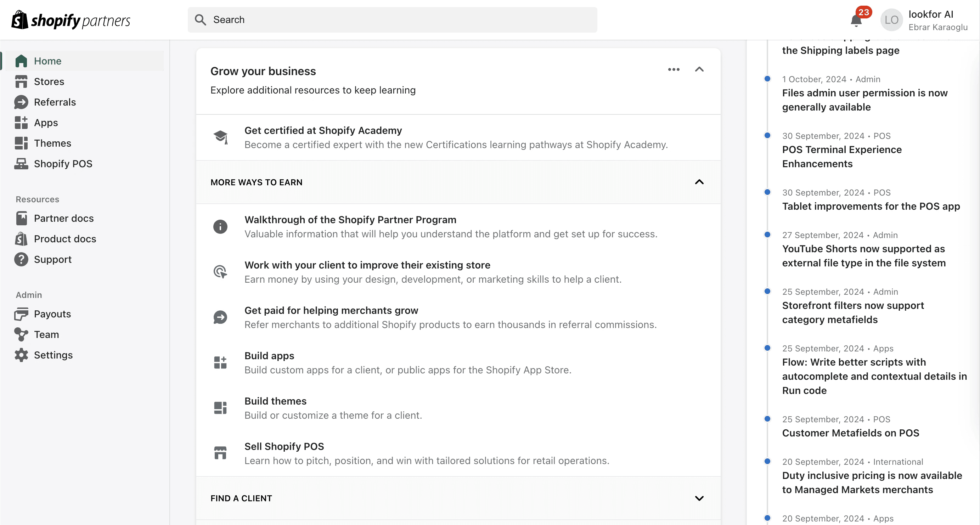Open the overflow menu on Grow your business
This screenshot has height=525, width=980.
coord(674,70)
